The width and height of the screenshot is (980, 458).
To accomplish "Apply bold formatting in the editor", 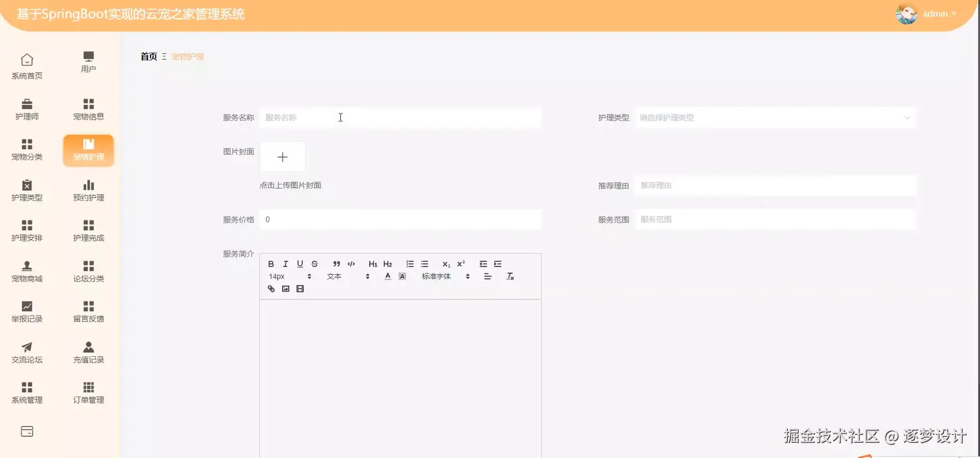I will point(271,264).
